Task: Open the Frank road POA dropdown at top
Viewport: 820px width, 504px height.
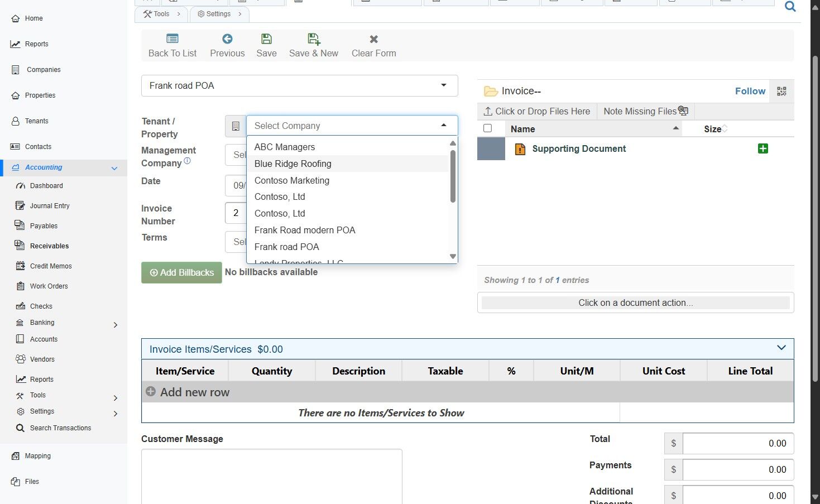Action: [299, 85]
